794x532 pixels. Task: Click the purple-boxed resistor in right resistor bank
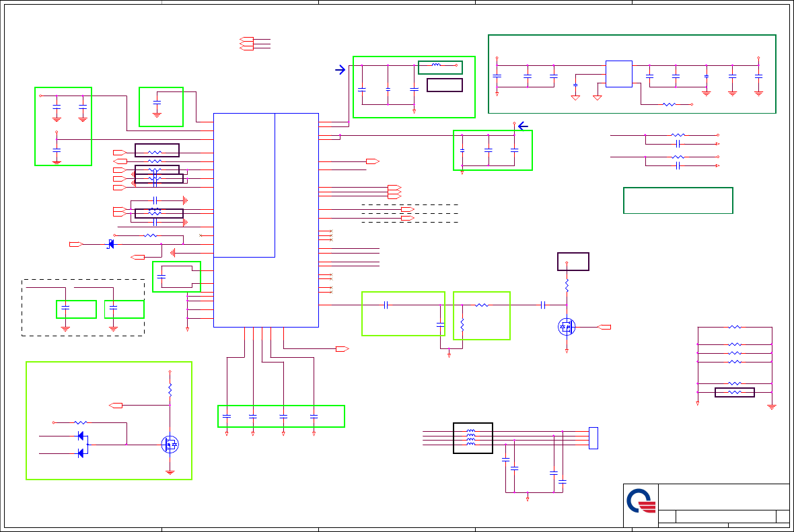[x=735, y=392]
